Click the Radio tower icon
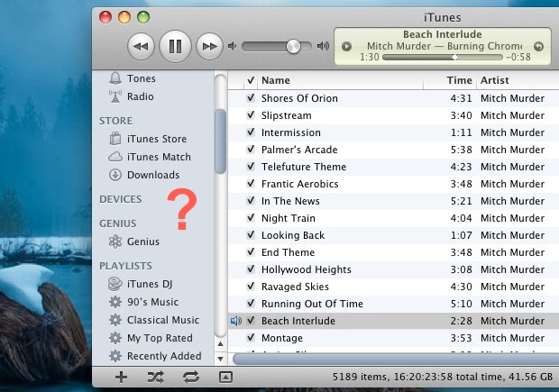The height and width of the screenshot is (392, 559). 115,96
